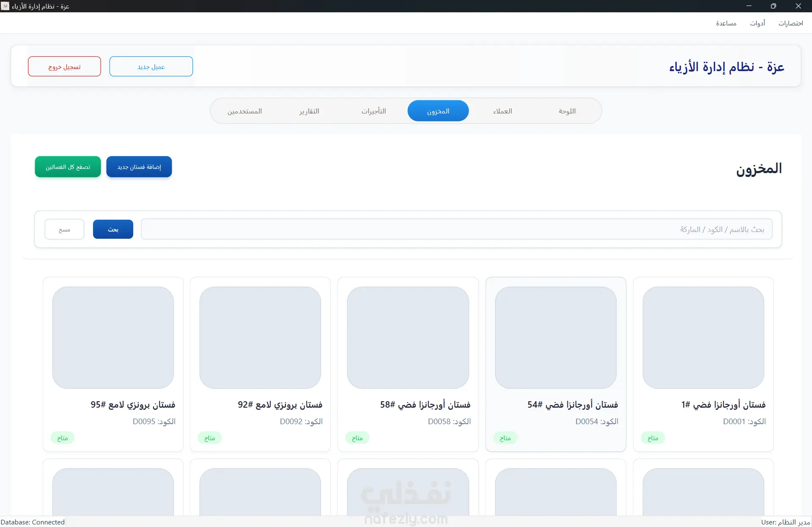
Task: Select the فستان برونزي لامع #92 title
Action: coord(280,405)
